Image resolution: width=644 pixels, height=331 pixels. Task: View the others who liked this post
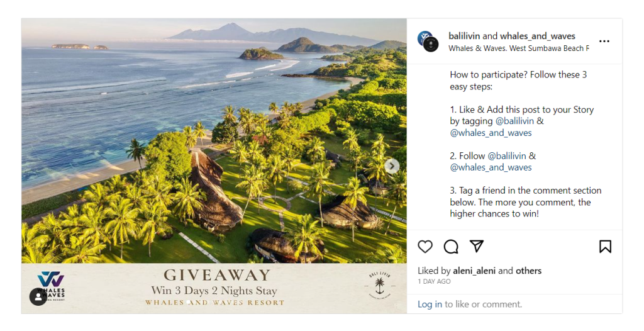528,271
